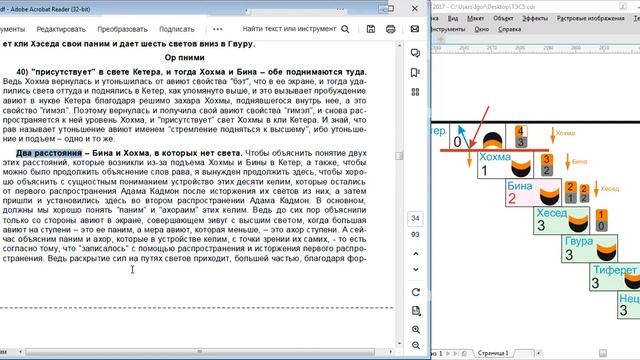Click the Acrobat horizontal scrollbar left arrow

[x=20, y=351]
